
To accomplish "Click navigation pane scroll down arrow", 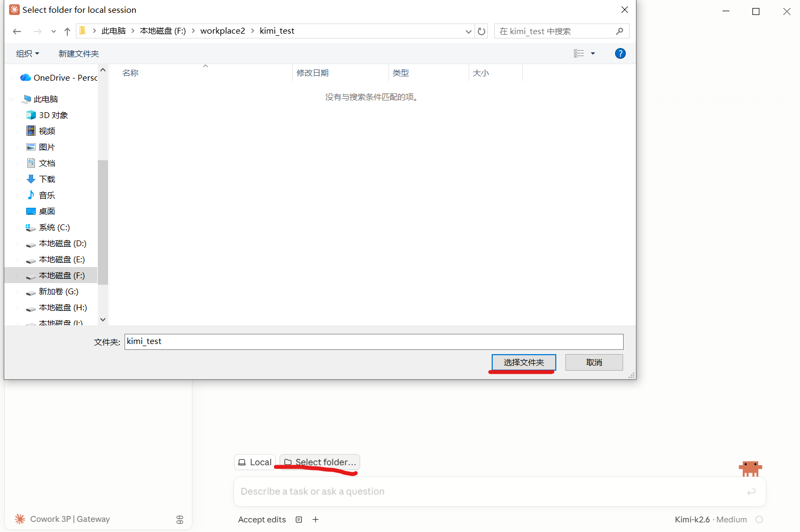I will [x=103, y=319].
